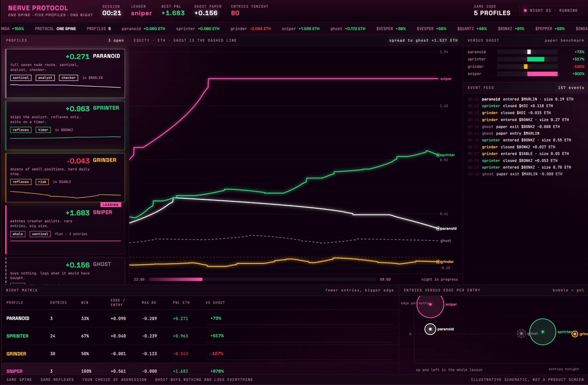Click the paranoid bubble in the scatter chart
The height and width of the screenshot is (385, 588).
(x=430, y=329)
